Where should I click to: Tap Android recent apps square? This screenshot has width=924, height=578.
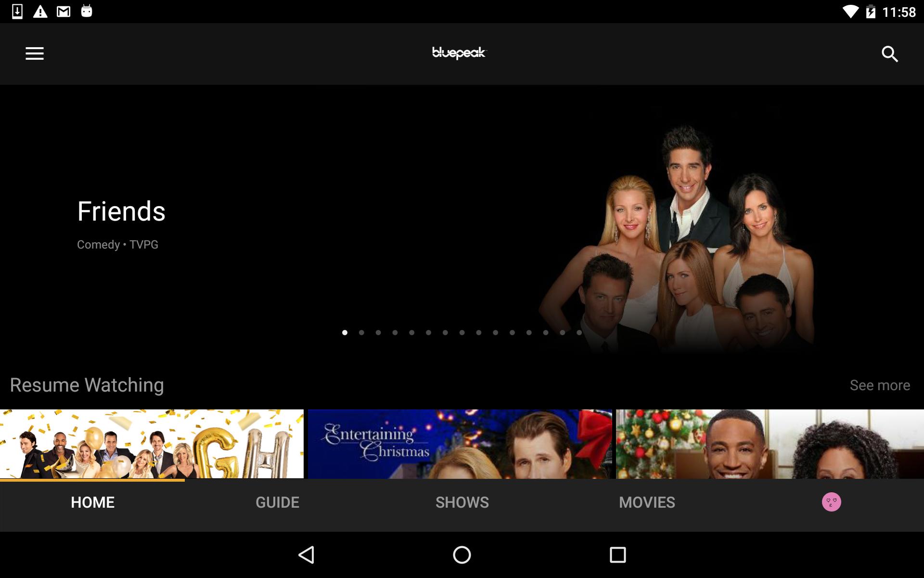[618, 555]
